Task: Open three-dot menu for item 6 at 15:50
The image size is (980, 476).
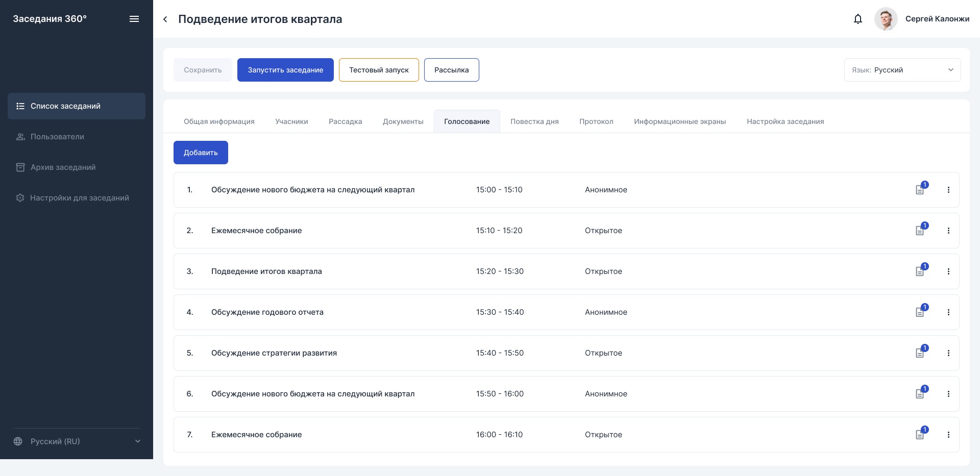Action: click(x=948, y=394)
